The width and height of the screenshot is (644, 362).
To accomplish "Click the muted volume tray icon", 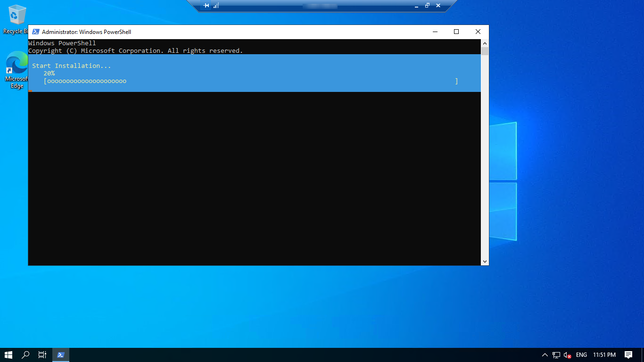I will point(568,355).
